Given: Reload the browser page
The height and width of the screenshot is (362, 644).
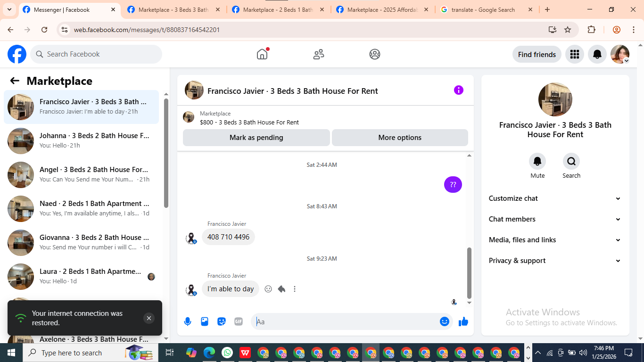Looking at the screenshot, I should [44, 30].
